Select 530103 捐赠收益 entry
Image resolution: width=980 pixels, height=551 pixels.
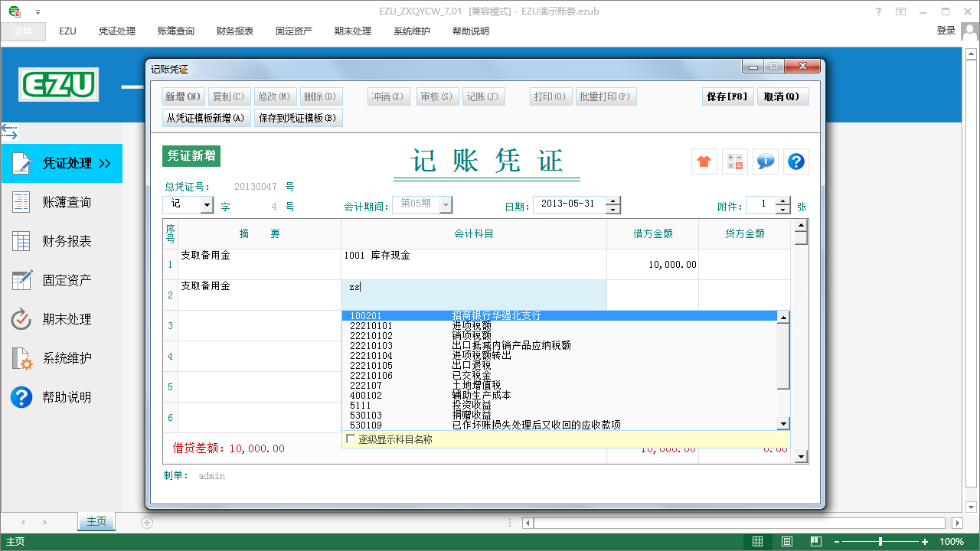coord(559,415)
